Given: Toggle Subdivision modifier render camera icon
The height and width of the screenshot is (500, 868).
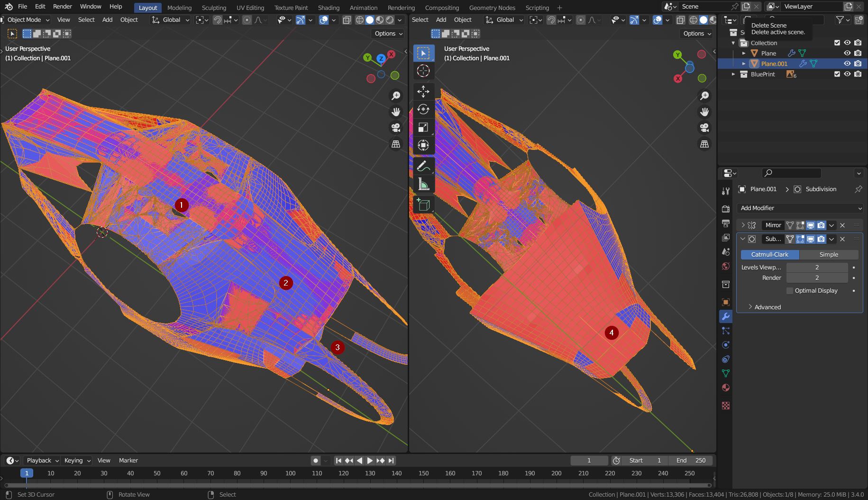Looking at the screenshot, I should tap(821, 239).
